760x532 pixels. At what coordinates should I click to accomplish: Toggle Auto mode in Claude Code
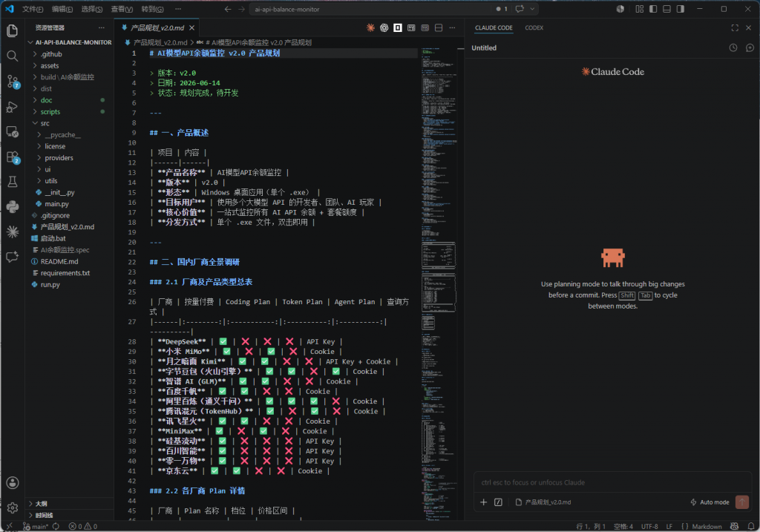tap(710, 502)
